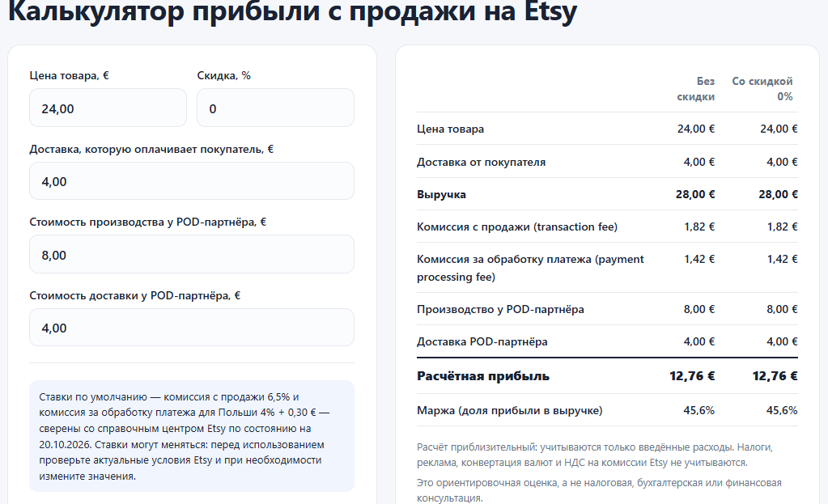This screenshot has height=504, width=828.
Task: Click the 'Расчётная прибыль' total row
Action: [x=607, y=375]
